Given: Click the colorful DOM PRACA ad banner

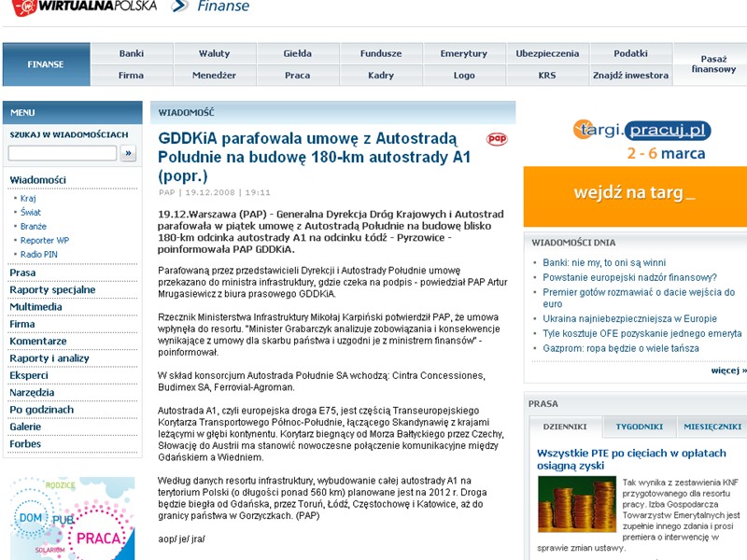Looking at the screenshot, I should click(73, 519).
